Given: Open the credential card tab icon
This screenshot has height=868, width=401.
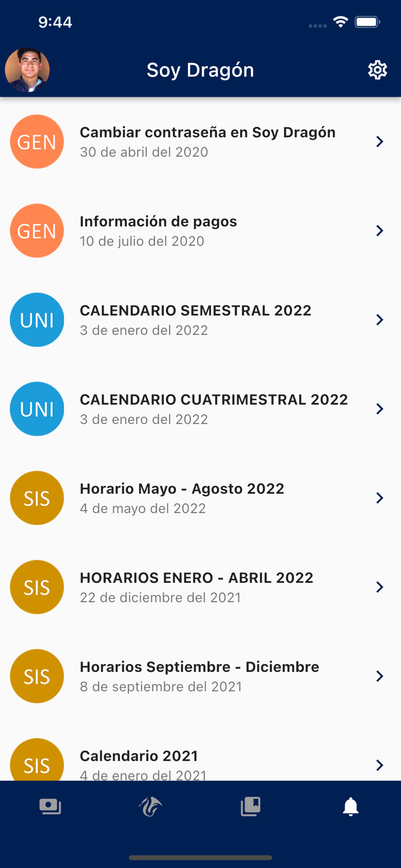Looking at the screenshot, I should (x=50, y=806).
